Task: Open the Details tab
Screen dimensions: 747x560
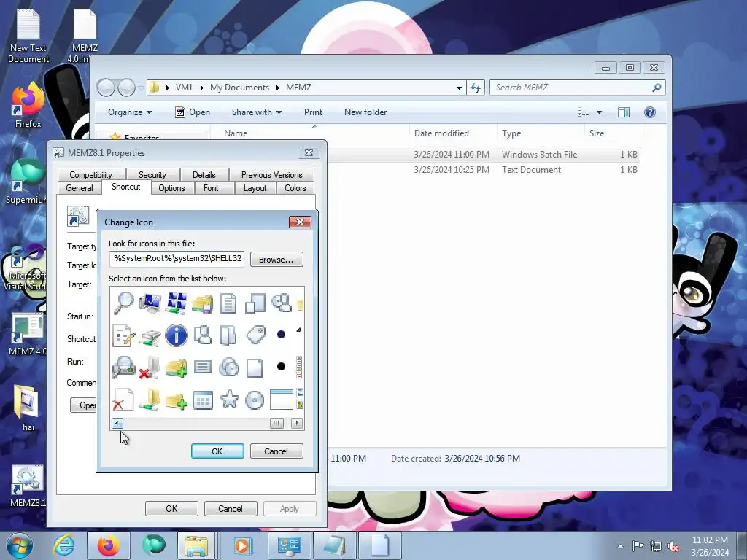Action: pyautogui.click(x=204, y=175)
